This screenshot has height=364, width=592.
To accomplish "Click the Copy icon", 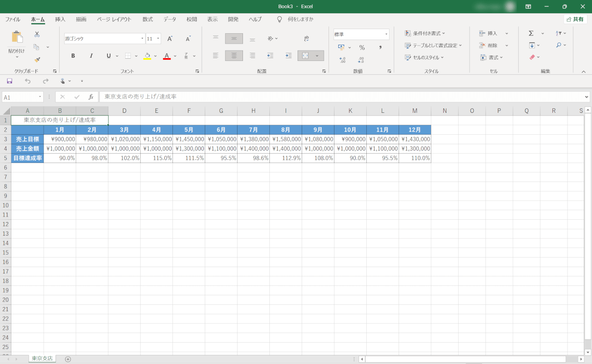I will (36, 47).
